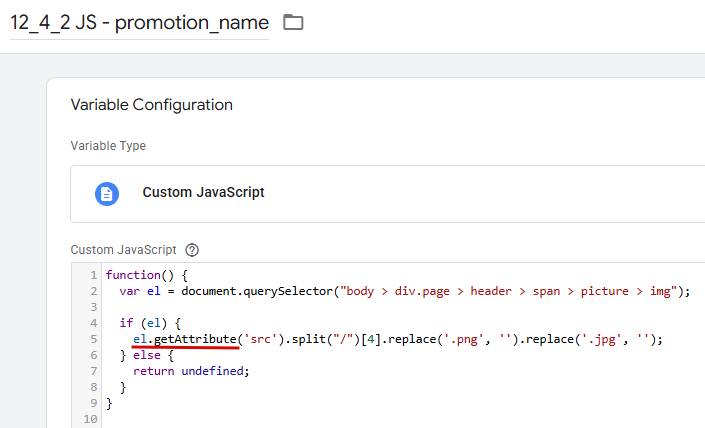Place cursor on empty line 10
This screenshot has height=428, width=705.
(300, 420)
